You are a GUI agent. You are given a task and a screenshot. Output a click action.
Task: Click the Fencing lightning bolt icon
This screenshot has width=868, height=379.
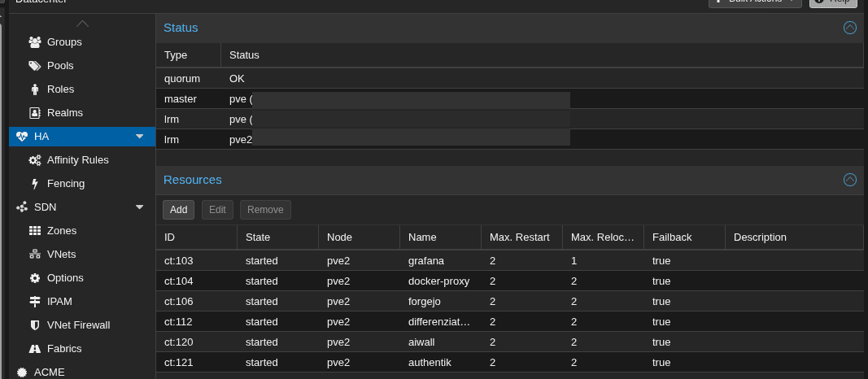(35, 184)
